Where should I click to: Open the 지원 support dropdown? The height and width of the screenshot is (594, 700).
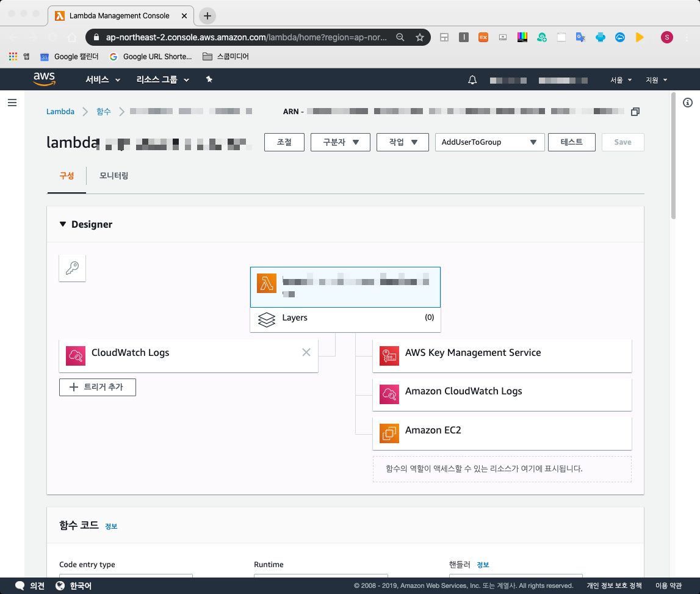coord(656,80)
